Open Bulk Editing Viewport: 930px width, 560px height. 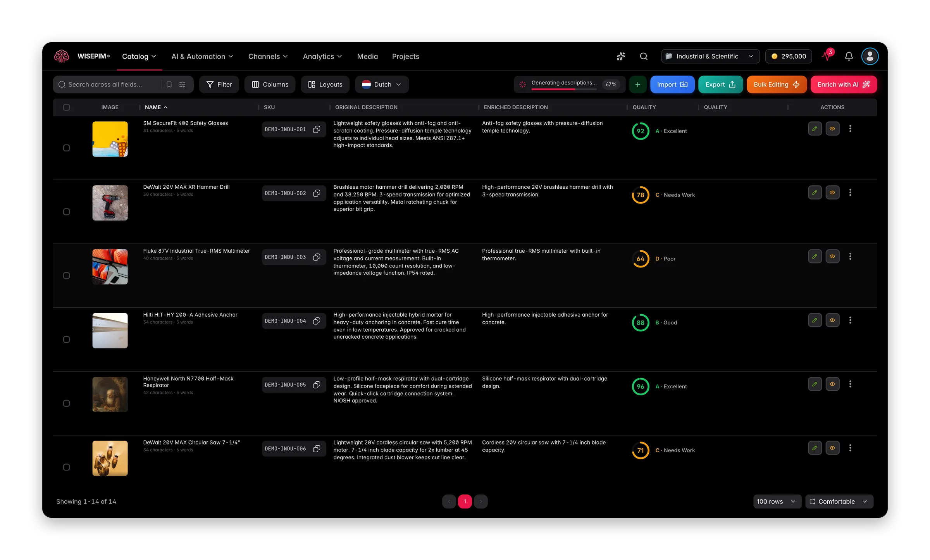777,84
